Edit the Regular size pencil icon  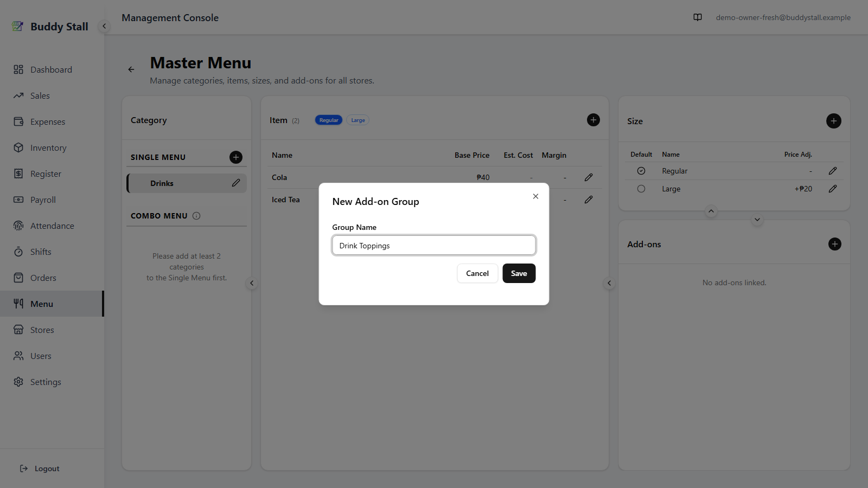coord(833,171)
